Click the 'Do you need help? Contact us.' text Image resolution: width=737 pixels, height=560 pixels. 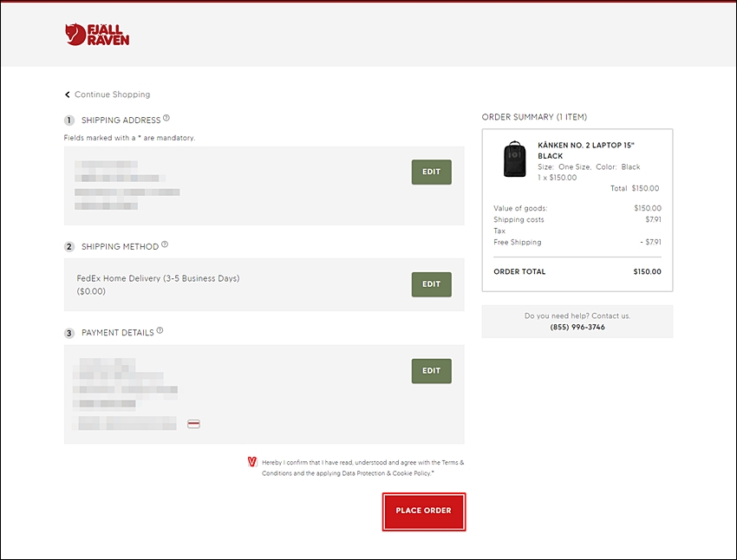[577, 316]
